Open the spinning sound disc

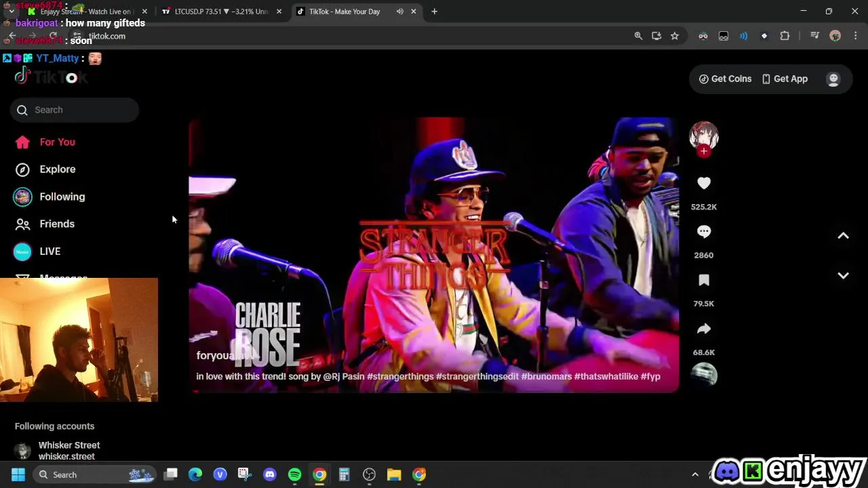click(x=704, y=375)
